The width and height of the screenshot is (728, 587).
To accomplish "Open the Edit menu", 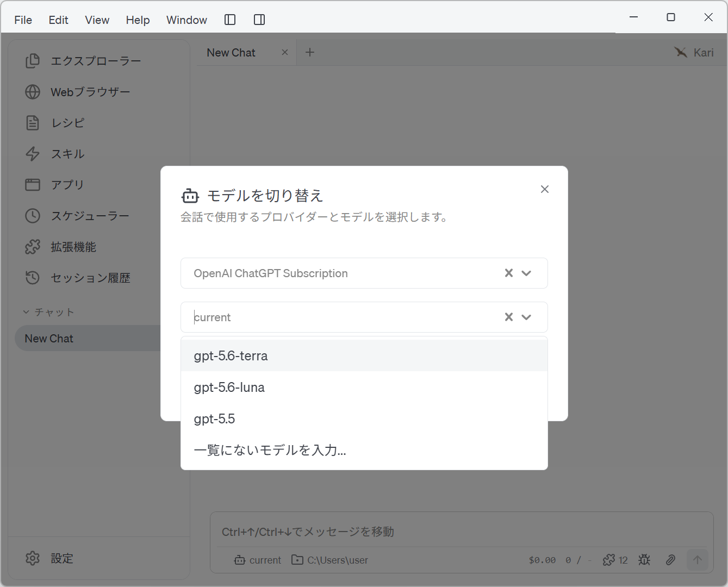I will pos(58,20).
